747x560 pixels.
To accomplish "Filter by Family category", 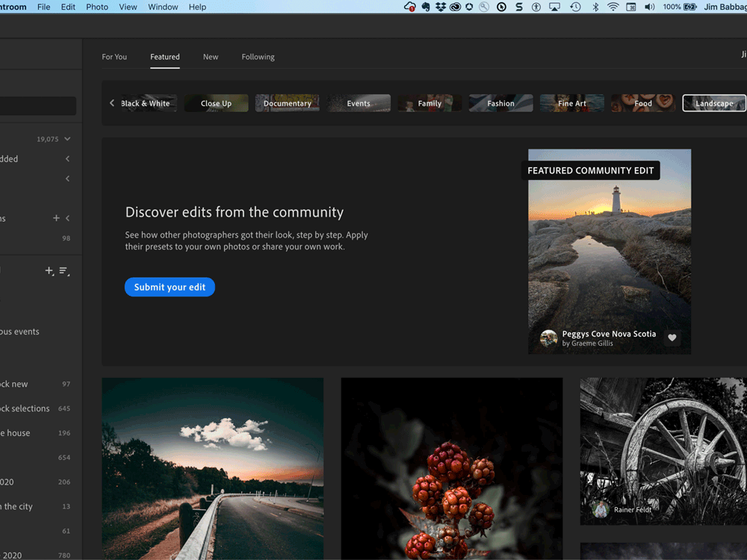I will pyautogui.click(x=430, y=103).
